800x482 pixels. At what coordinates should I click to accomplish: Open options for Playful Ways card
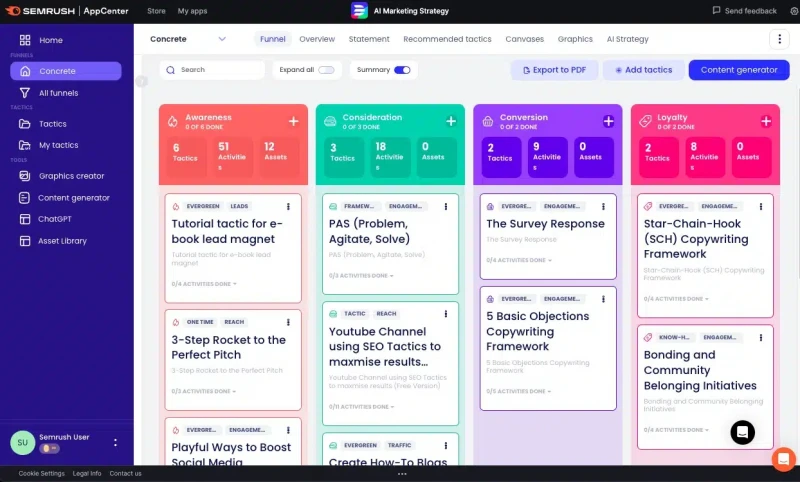288,430
